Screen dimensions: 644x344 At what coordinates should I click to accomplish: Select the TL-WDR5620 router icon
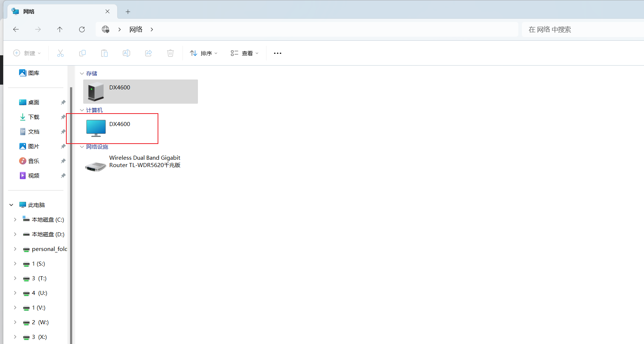(x=96, y=167)
